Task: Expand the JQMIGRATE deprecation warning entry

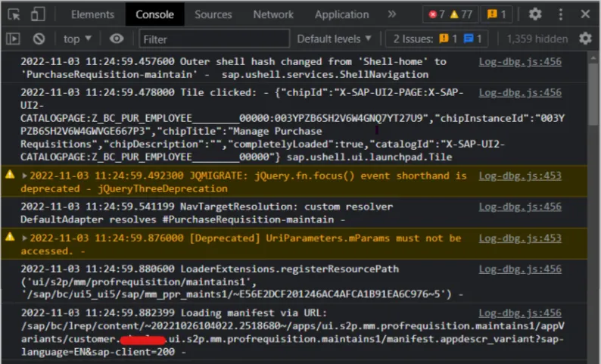Action: (x=25, y=176)
